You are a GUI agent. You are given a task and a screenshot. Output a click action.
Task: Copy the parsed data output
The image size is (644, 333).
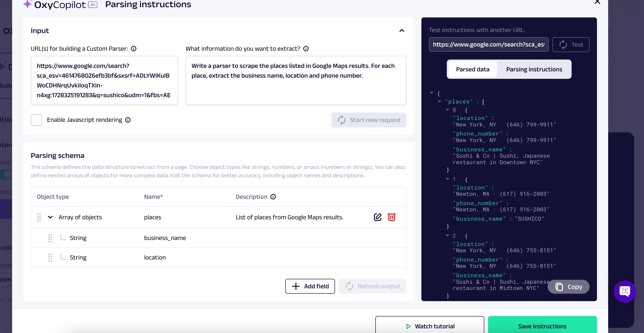[568, 286]
